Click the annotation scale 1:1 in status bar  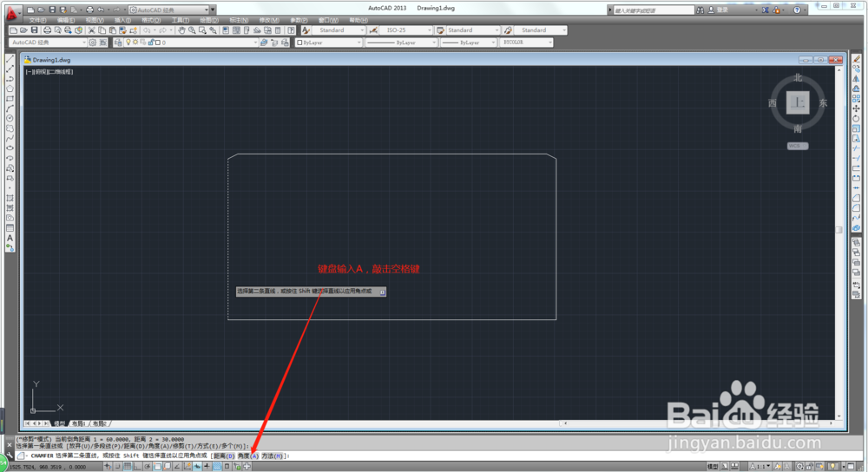[759, 467]
